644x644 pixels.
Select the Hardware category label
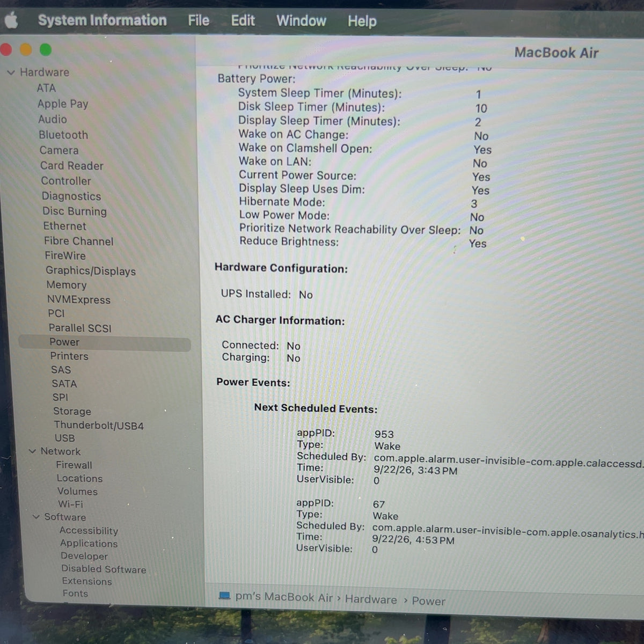pyautogui.click(x=45, y=72)
